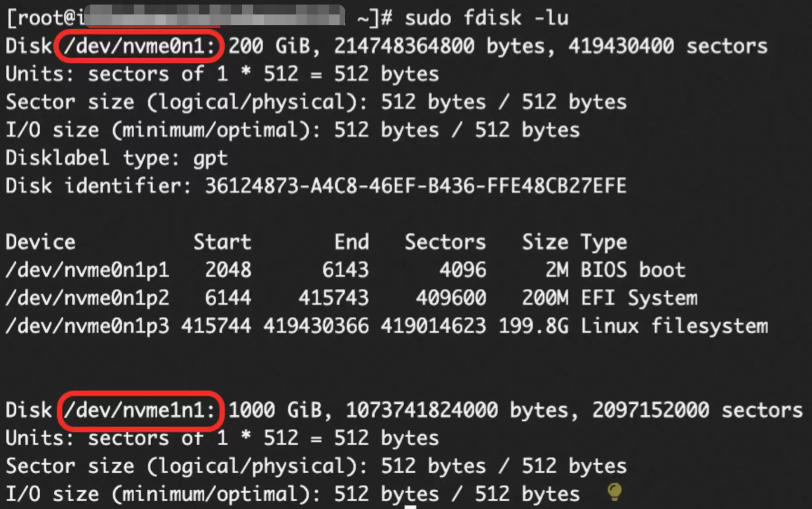Click the Start column header
The image size is (812, 509).
point(222,242)
